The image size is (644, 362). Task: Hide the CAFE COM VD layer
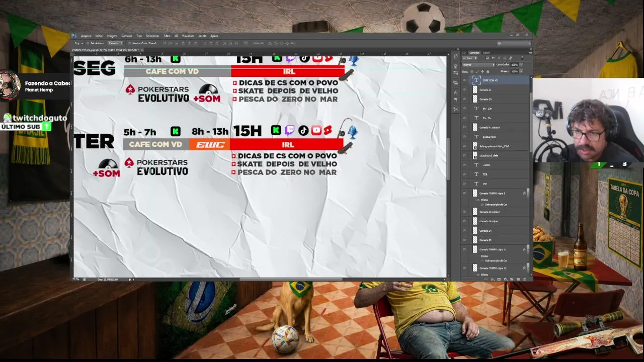click(x=464, y=80)
